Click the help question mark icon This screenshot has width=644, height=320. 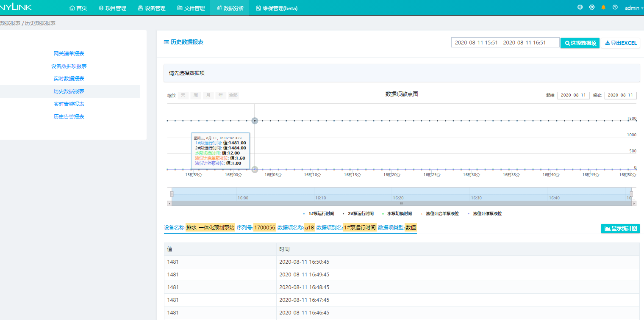pos(615,7)
